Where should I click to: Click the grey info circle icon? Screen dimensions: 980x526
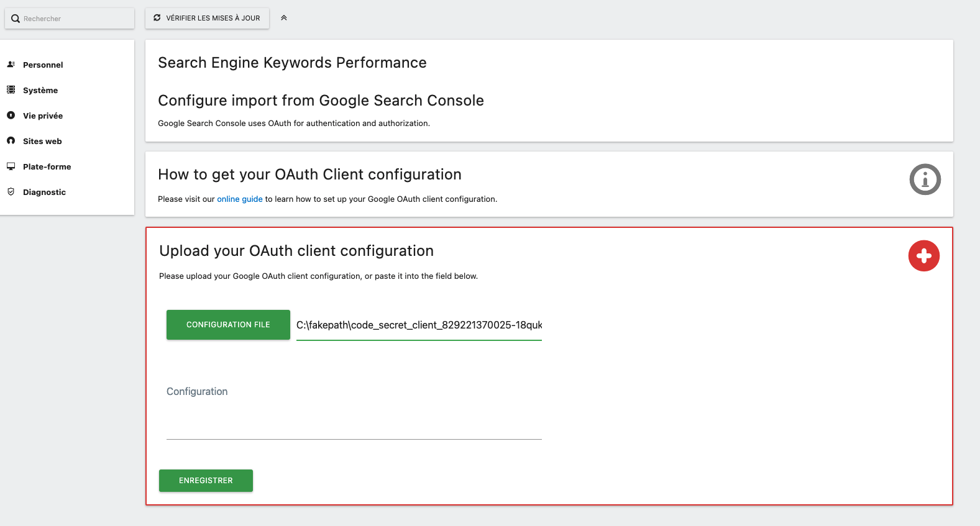pyautogui.click(x=925, y=179)
